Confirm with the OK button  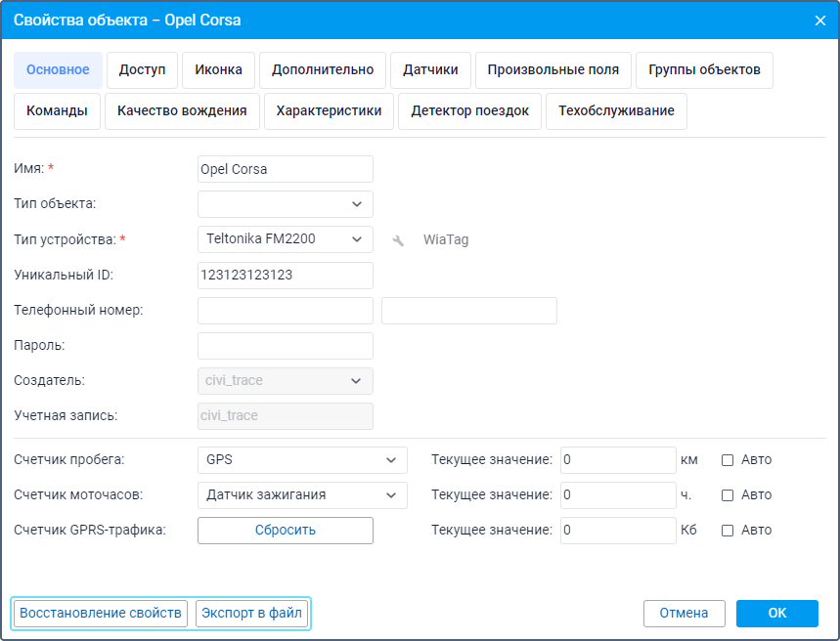click(776, 614)
